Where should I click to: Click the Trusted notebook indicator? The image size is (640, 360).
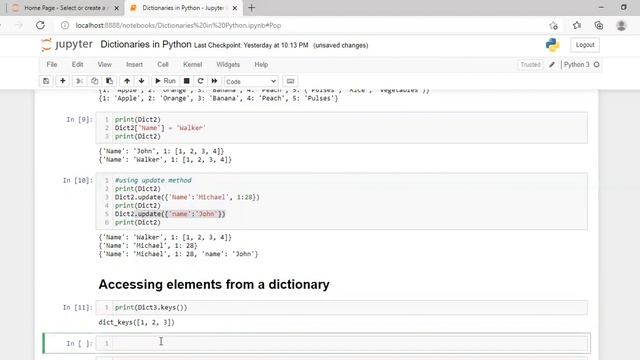pyautogui.click(x=530, y=64)
